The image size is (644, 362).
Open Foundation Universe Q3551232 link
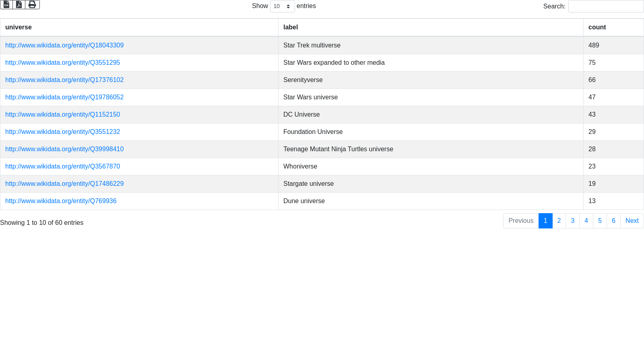[62, 132]
